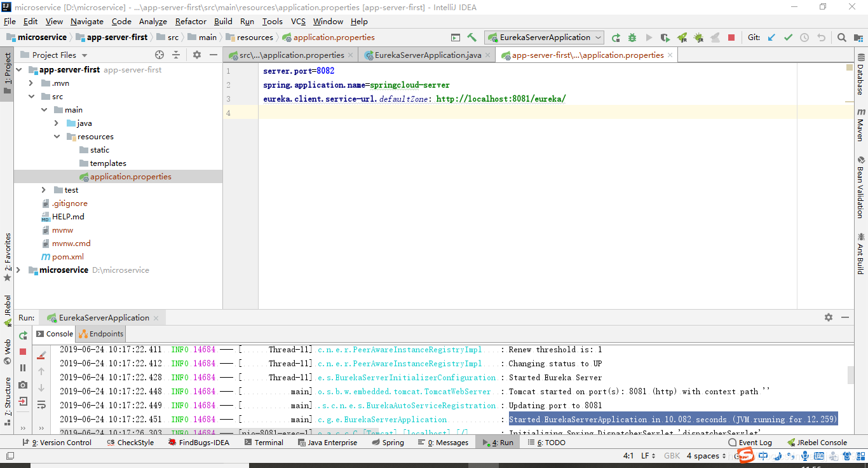Click the console vertical scrollbar thumb
Screen dimensions: 868x468
851,375
